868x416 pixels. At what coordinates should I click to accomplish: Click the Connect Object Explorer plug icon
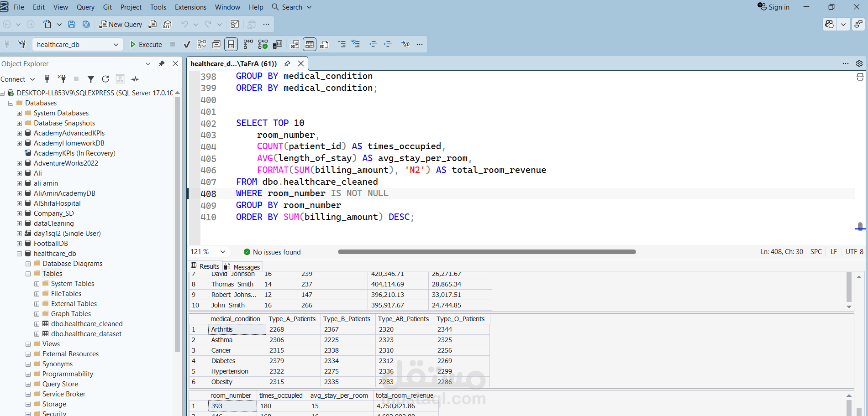click(47, 79)
